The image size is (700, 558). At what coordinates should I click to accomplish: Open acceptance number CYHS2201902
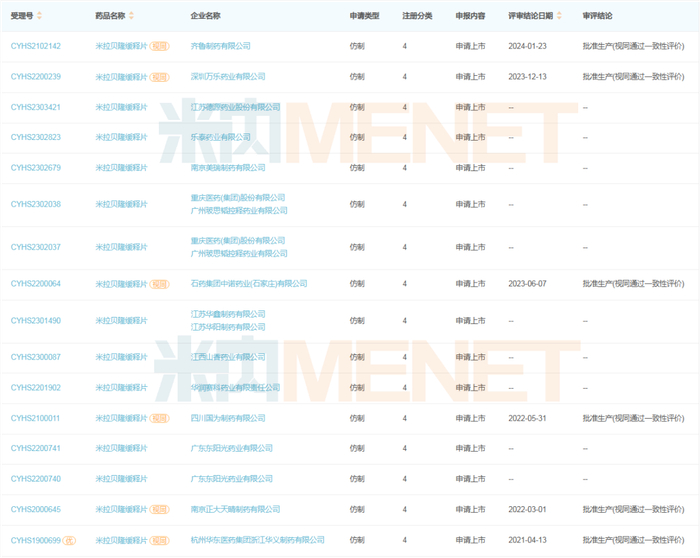pyautogui.click(x=36, y=387)
